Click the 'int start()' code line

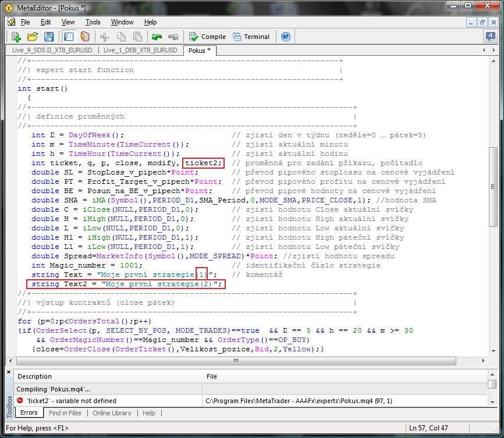pos(42,88)
